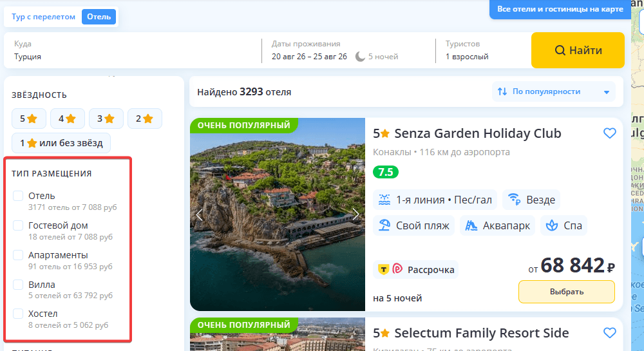The height and width of the screenshot is (351, 644).
Task: Click the Wi-Fi Везде icon
Action: click(x=514, y=200)
